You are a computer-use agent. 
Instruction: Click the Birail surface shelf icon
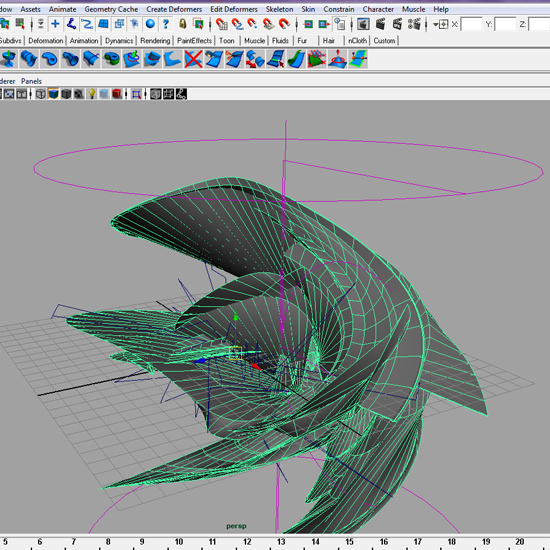tap(91, 59)
